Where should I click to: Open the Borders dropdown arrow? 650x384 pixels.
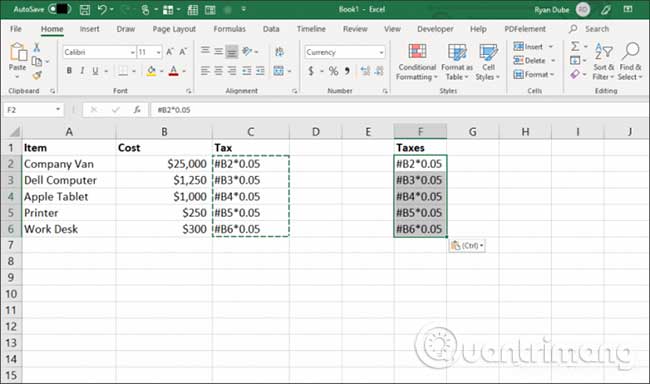pyautogui.click(x=134, y=71)
